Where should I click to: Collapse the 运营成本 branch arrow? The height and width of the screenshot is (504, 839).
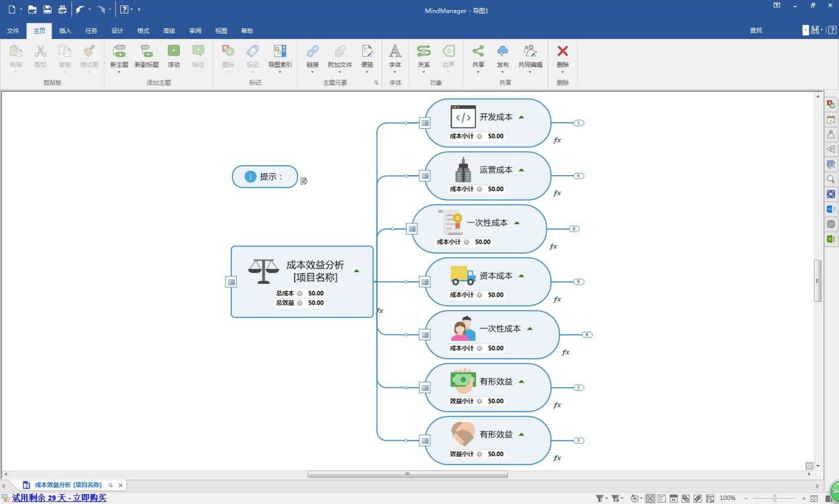point(521,169)
